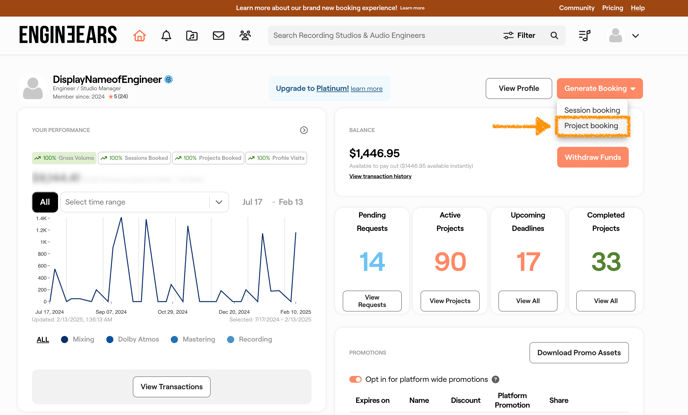Click the performance info arrow icon
Screen dimensions: 688x415
point(304,130)
